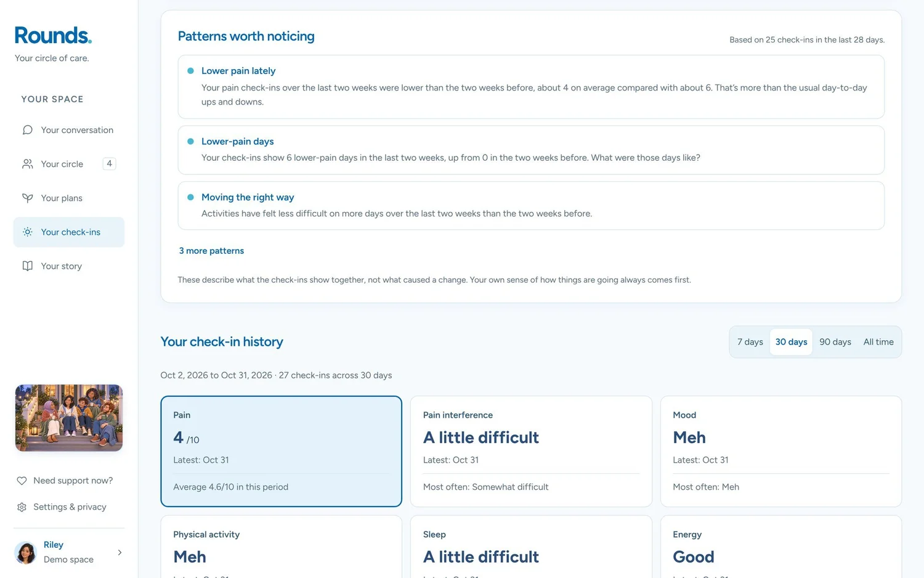Image resolution: width=924 pixels, height=578 pixels.
Task: Select the Pain interference card
Action: click(531, 451)
